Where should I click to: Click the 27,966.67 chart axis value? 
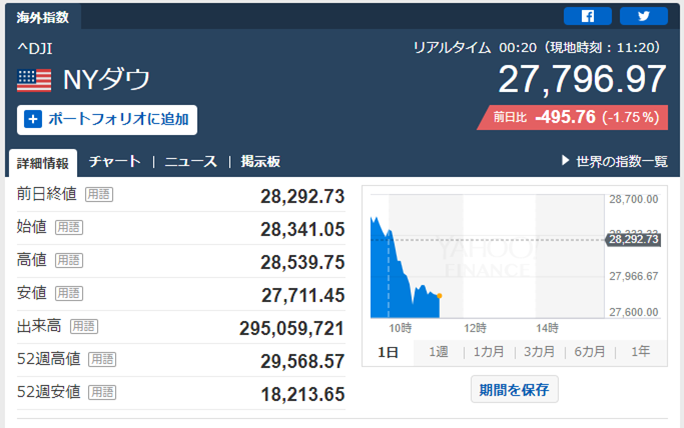pyautogui.click(x=633, y=276)
